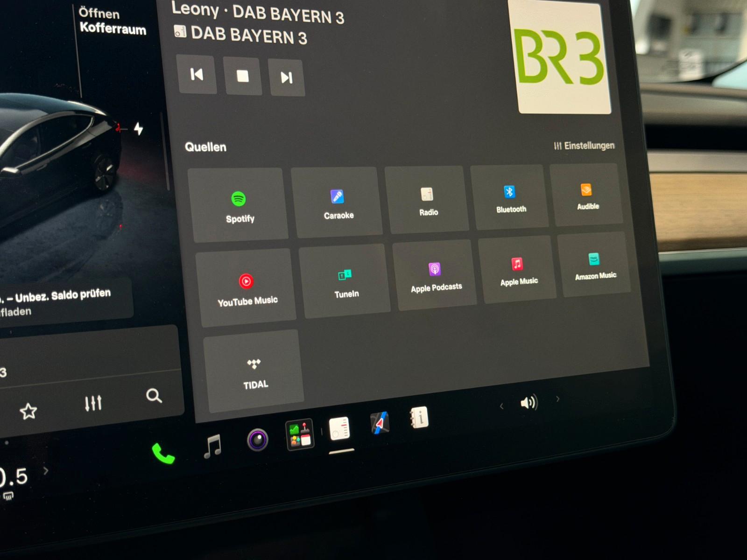The image size is (747, 560).
Task: Launch the navigation maps app in dock
Action: (x=380, y=423)
